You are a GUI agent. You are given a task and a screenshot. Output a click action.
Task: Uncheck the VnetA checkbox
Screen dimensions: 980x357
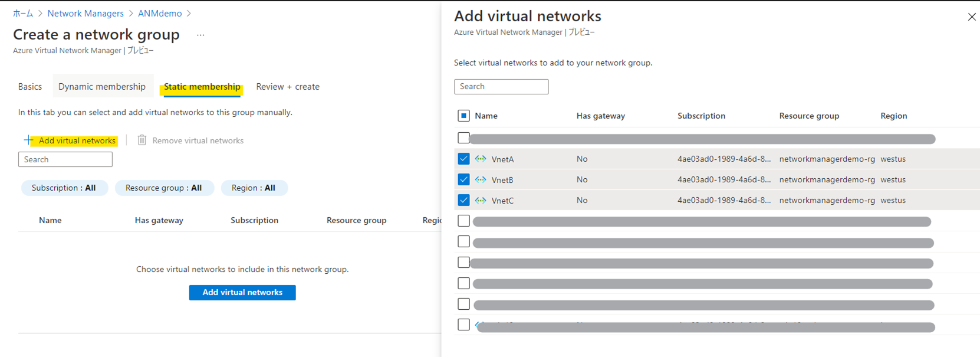click(463, 159)
